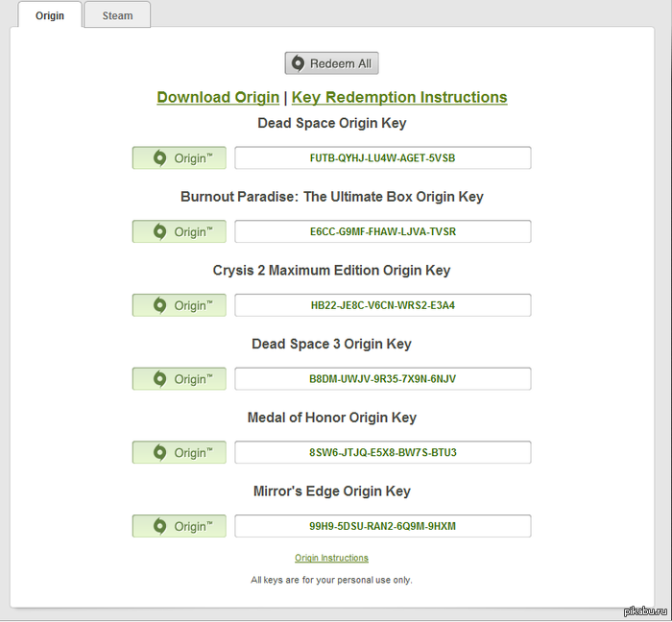Screen dimensions: 672x622
Task: Click the Redeem All button
Action: pyautogui.click(x=331, y=63)
